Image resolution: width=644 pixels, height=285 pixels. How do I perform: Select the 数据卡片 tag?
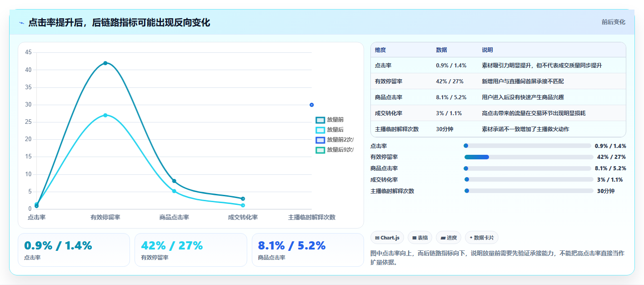(482, 238)
